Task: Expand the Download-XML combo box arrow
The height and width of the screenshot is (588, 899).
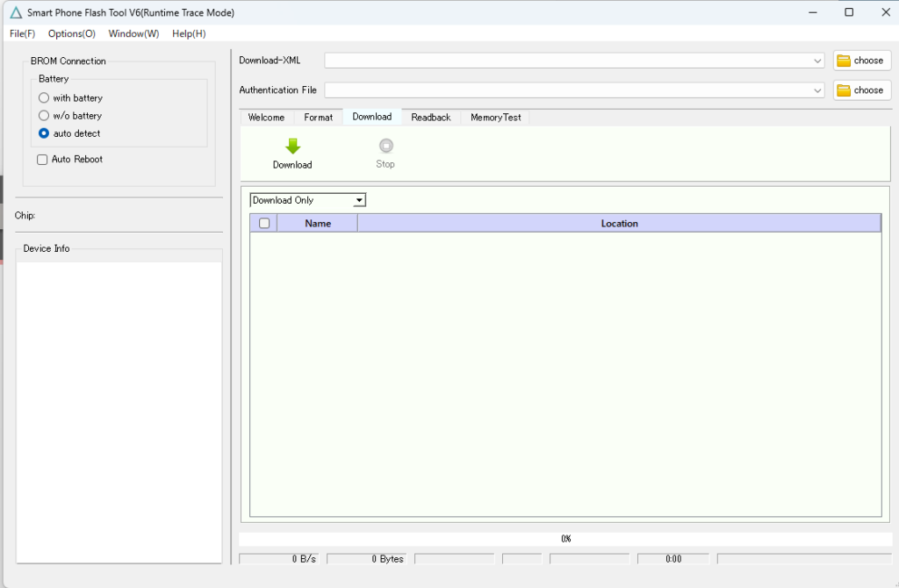Action: [x=817, y=61]
